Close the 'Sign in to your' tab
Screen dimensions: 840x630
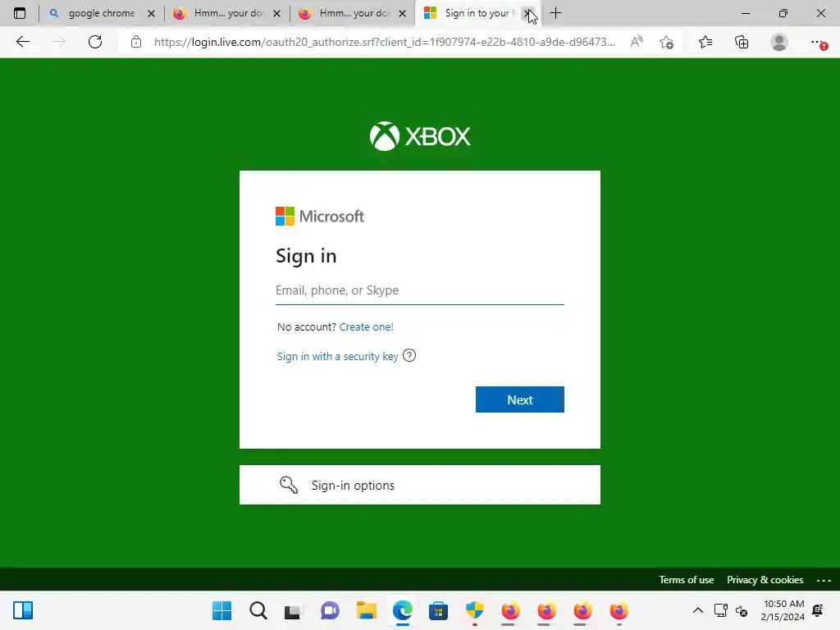click(x=527, y=13)
